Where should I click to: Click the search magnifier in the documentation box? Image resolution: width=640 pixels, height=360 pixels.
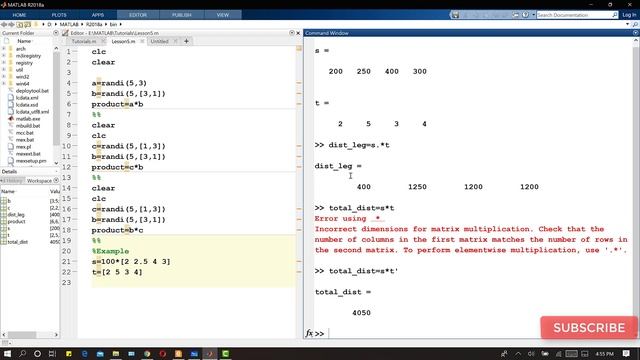[x=614, y=15]
